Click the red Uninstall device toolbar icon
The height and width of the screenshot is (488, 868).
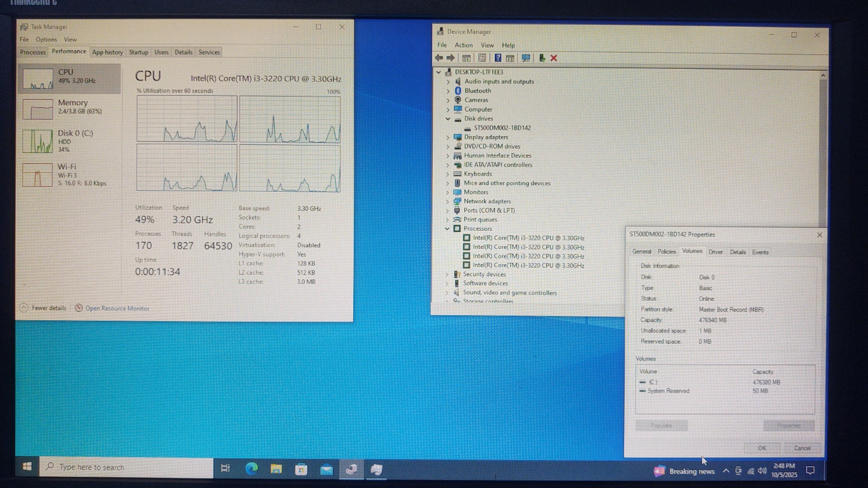click(x=553, y=58)
